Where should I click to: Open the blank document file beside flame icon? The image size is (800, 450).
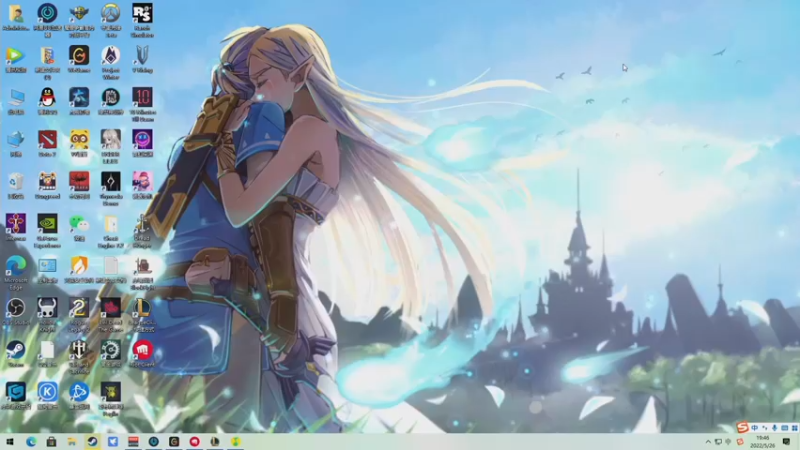point(111,266)
